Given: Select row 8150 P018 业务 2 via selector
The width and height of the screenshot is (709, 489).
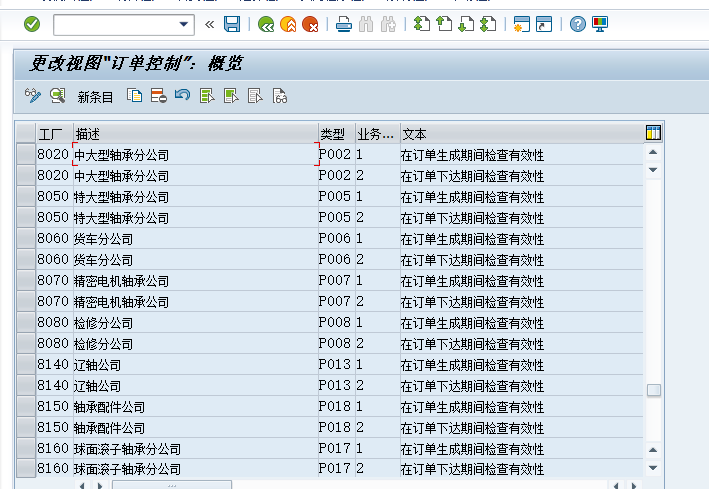Looking at the screenshot, I should 26,427.
